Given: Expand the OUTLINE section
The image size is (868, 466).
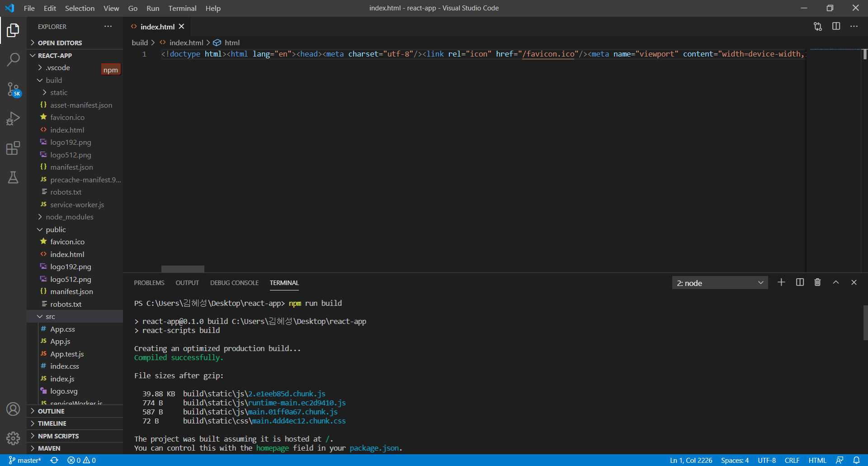Looking at the screenshot, I should tap(75, 411).
